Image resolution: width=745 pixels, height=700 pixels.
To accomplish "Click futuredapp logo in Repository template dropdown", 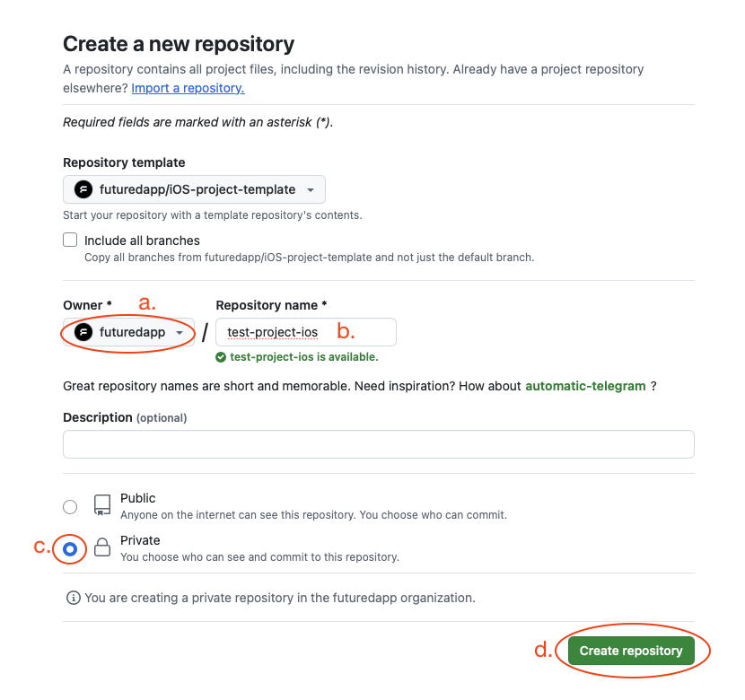I will 83,189.
